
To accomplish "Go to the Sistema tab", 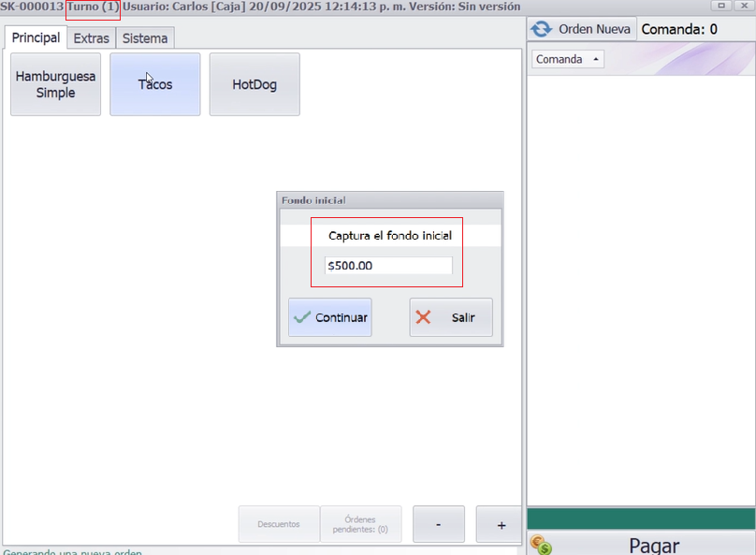I will [x=145, y=39].
